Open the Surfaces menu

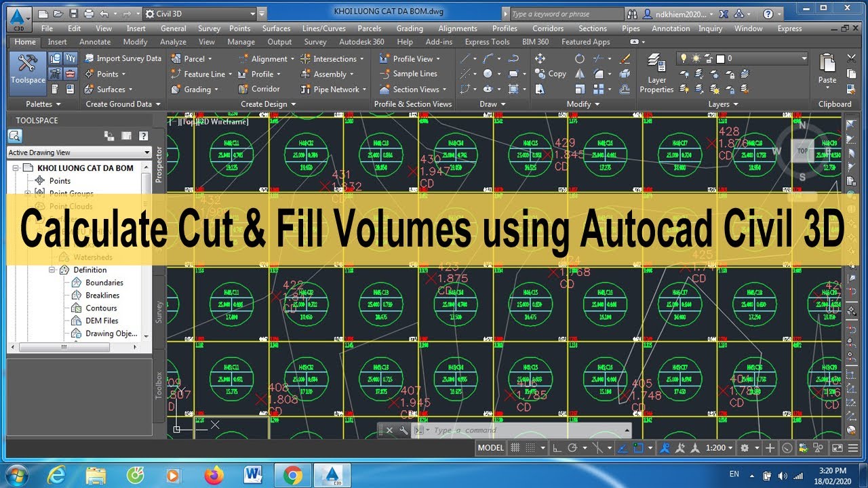276,28
